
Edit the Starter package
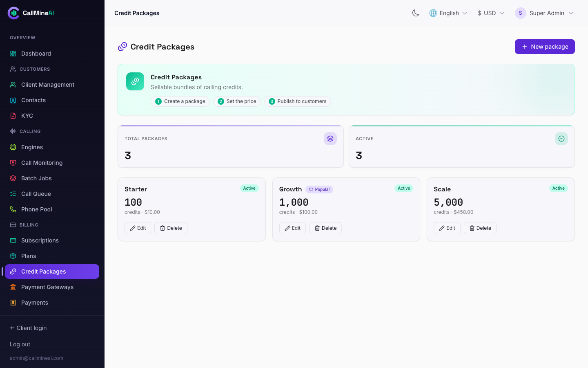pos(138,228)
